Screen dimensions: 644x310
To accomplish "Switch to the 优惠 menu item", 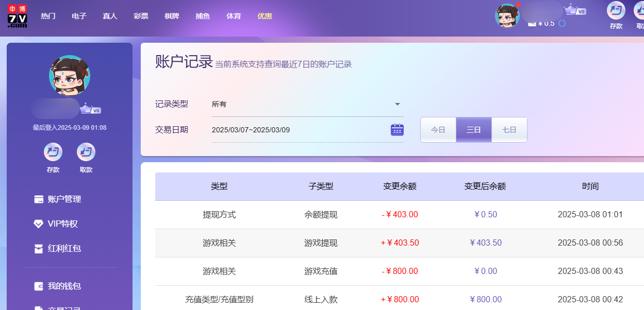I will 265,15.
